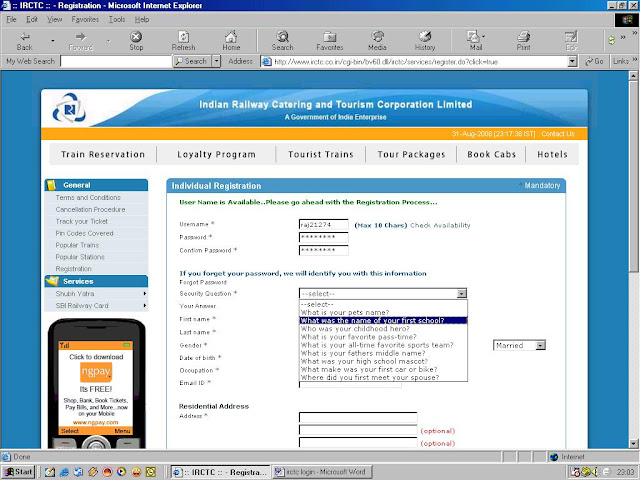
Task: Open the Back history dropdown arrow
Action: (53, 41)
